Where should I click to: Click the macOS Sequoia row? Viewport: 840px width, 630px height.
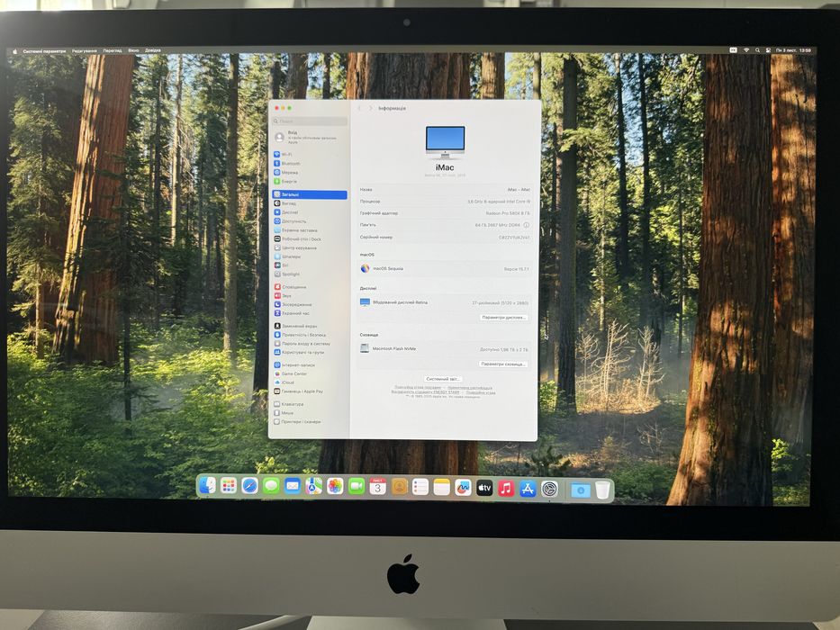pyautogui.click(x=445, y=269)
